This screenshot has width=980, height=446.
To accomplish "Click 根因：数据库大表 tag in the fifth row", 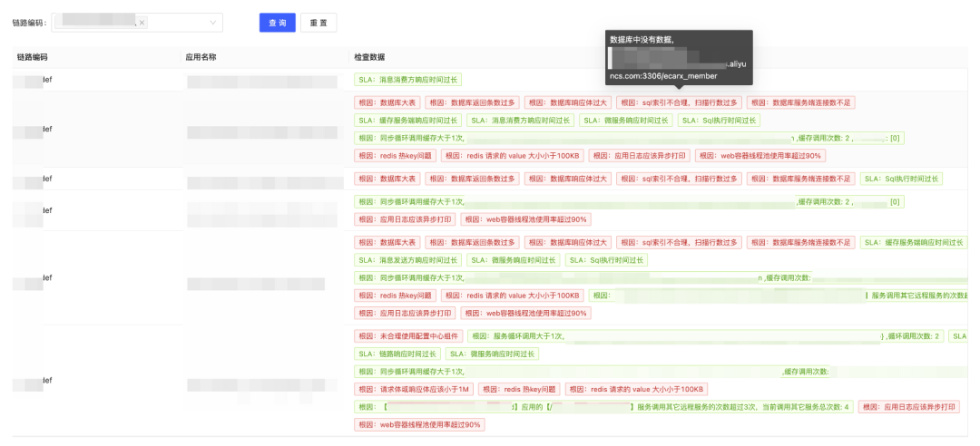I will 387,242.
